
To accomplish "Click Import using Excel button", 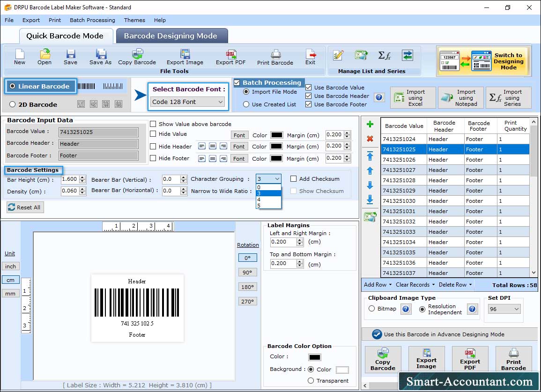I will (x=413, y=98).
